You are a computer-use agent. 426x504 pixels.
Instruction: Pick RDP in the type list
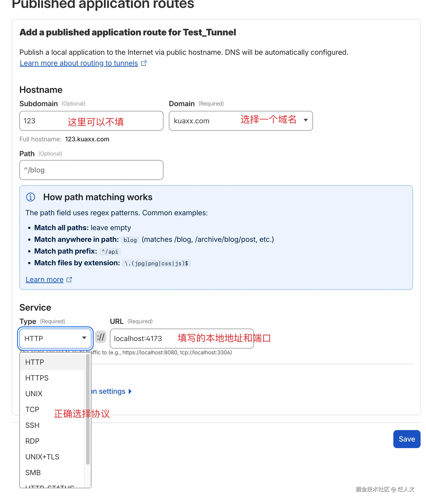(x=32, y=441)
